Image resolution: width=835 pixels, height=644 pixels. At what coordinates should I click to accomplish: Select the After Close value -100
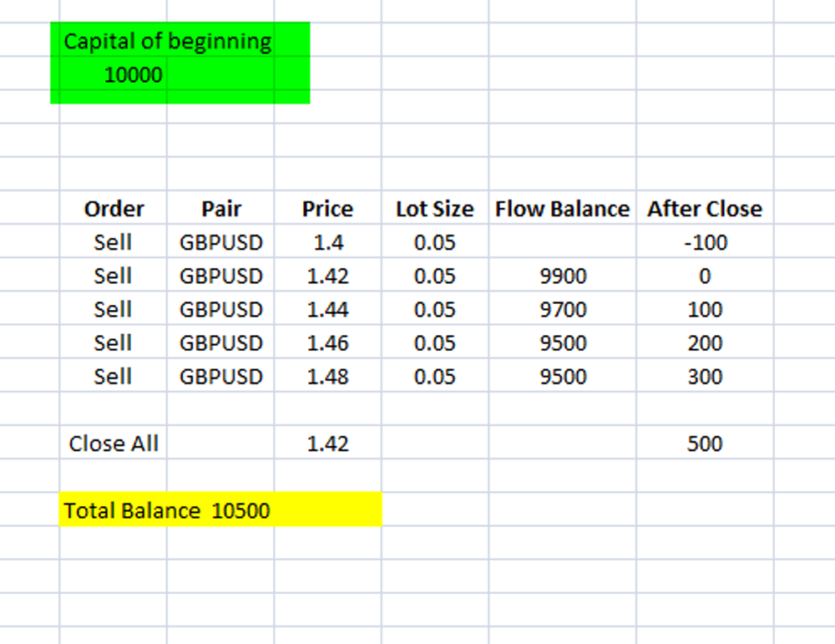coord(705,242)
